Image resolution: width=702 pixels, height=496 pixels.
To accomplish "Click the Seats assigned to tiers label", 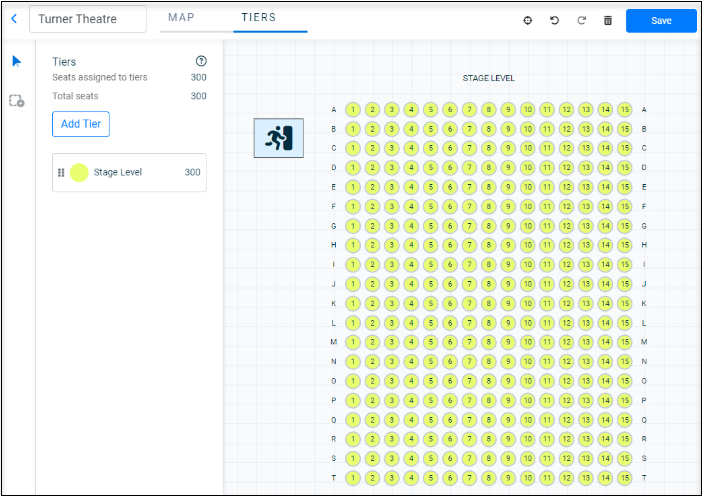I will point(100,77).
